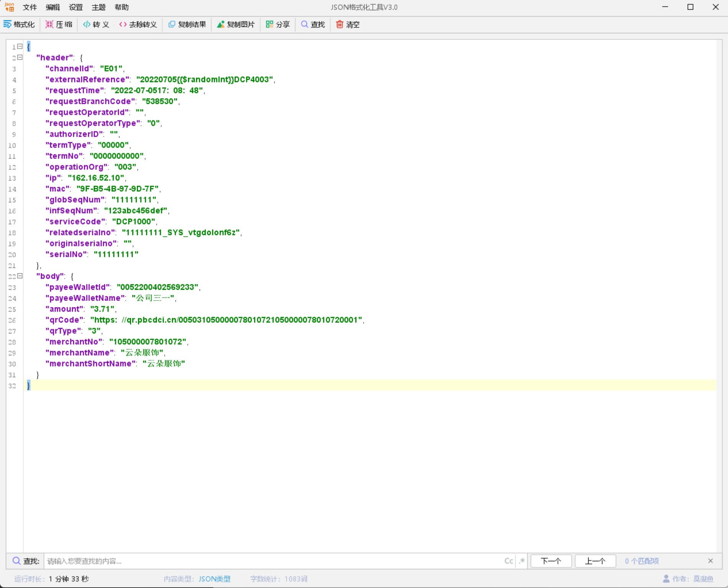Click the value "公司三一"
Viewport: 728px width, 588px height.
click(153, 298)
